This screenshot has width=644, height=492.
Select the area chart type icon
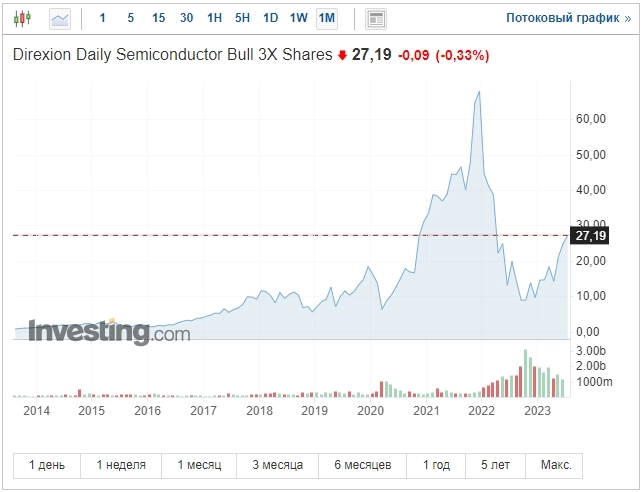point(60,18)
